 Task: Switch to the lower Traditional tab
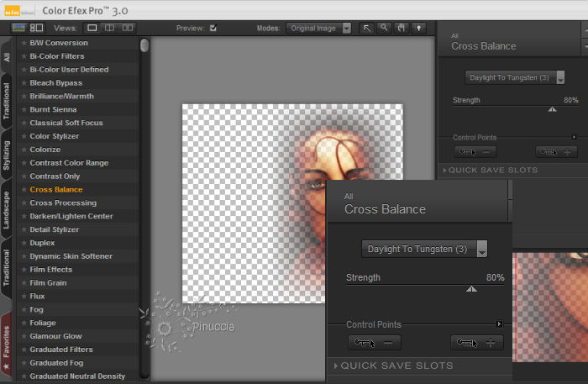pyautogui.click(x=7, y=267)
